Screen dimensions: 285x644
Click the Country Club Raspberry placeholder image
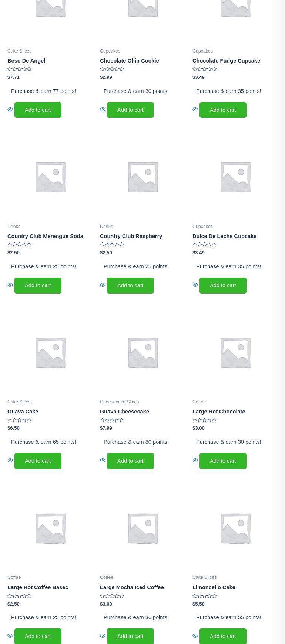point(142,177)
